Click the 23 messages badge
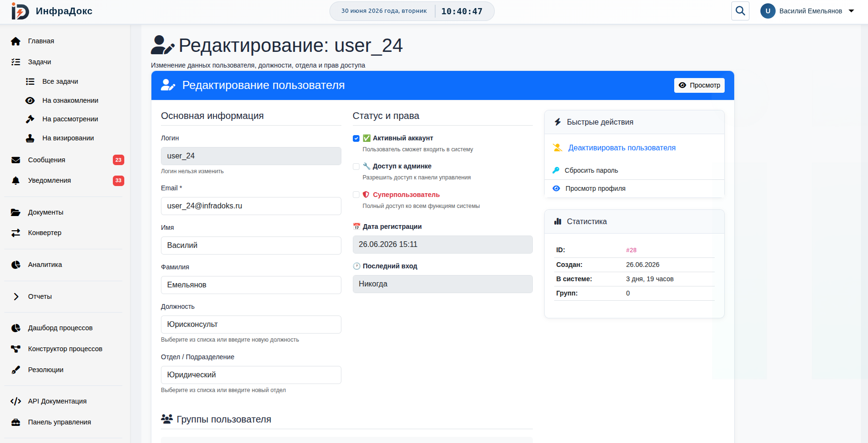This screenshot has height=443, width=868. coord(119,160)
